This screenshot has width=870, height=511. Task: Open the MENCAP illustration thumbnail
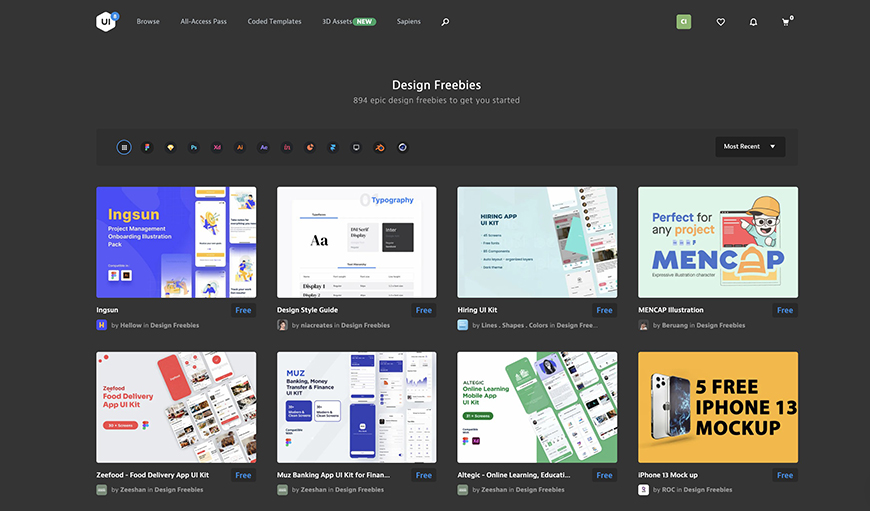tap(718, 242)
